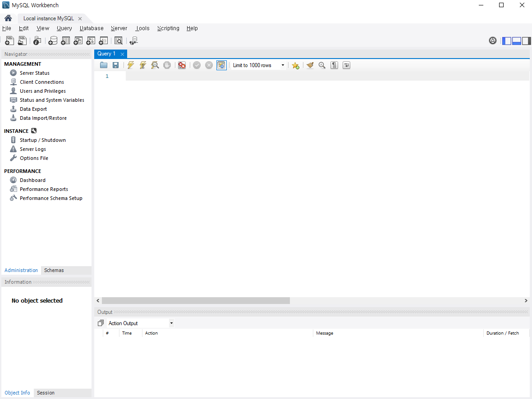This screenshot has height=399, width=532.
Task: Click into the SQL editor line 1
Action: tap(327, 76)
